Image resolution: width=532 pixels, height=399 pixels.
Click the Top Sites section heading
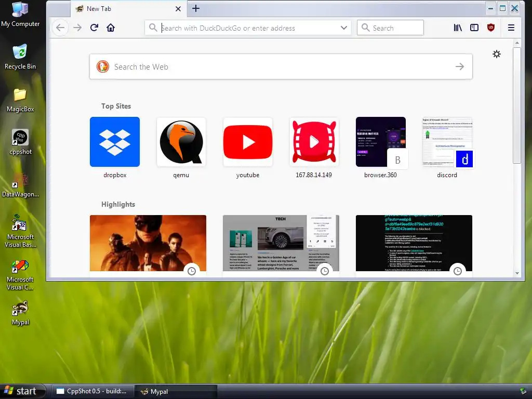click(116, 106)
